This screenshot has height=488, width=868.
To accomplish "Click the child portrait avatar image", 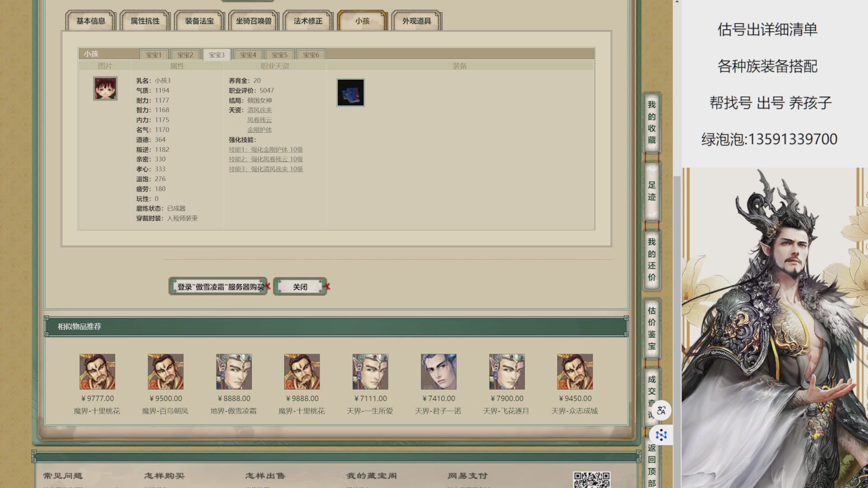I will 105,88.
